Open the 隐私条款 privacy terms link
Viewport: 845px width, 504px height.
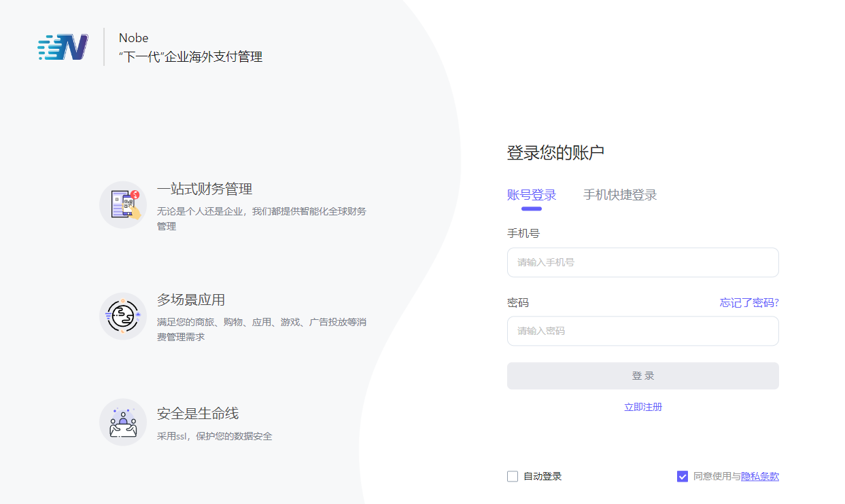(x=760, y=476)
